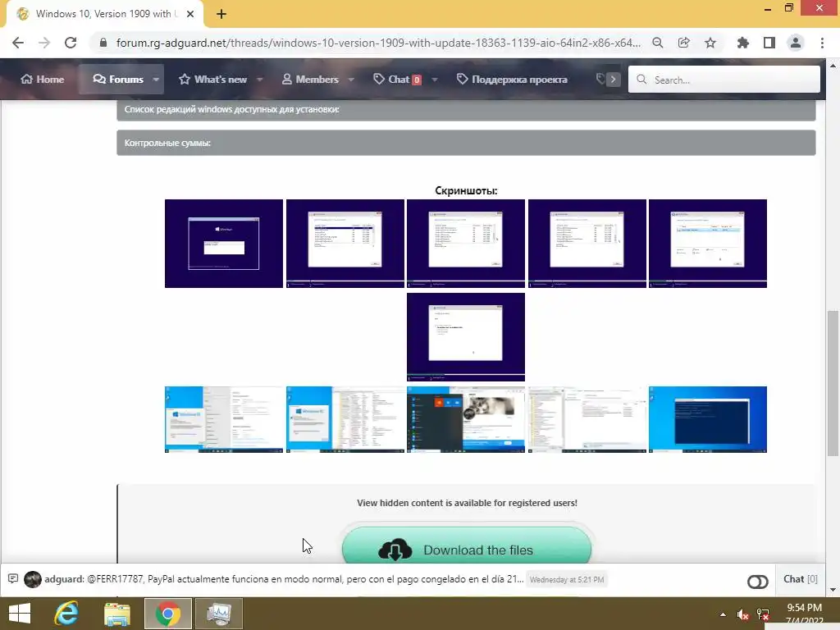
Task: Open the Chat [0] panel
Action: (x=801, y=579)
